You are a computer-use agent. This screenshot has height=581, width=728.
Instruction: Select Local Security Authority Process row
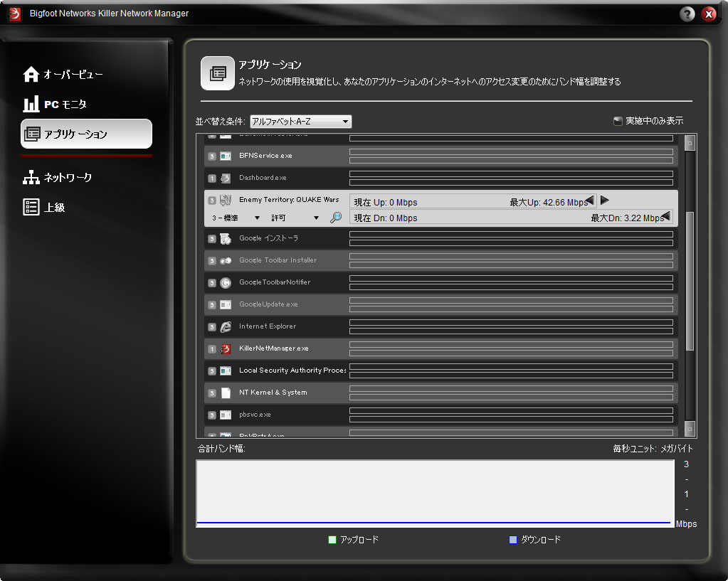click(441, 371)
